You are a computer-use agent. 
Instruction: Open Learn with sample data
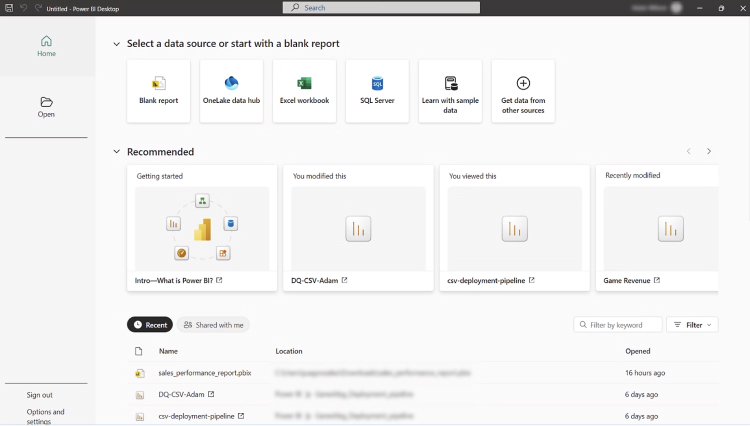click(450, 91)
